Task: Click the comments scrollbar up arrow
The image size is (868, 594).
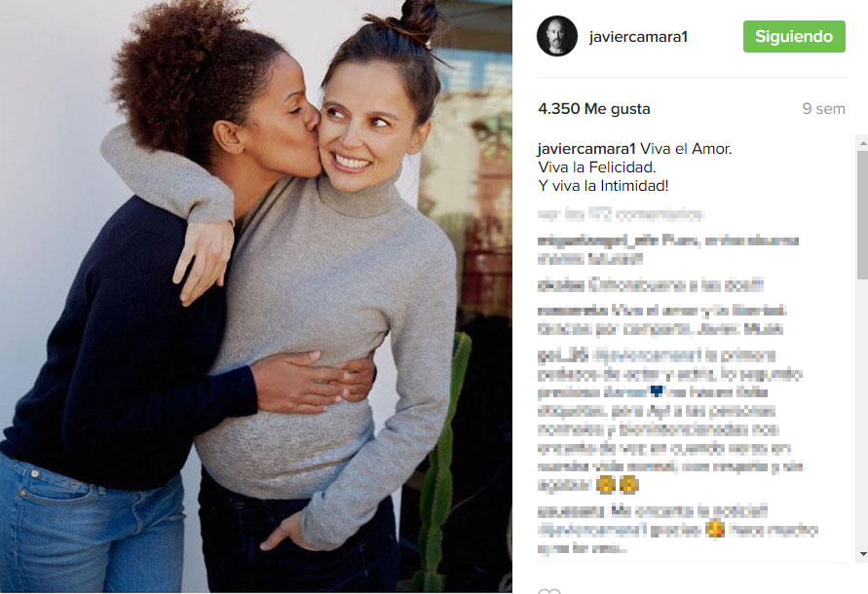Action: (862, 143)
